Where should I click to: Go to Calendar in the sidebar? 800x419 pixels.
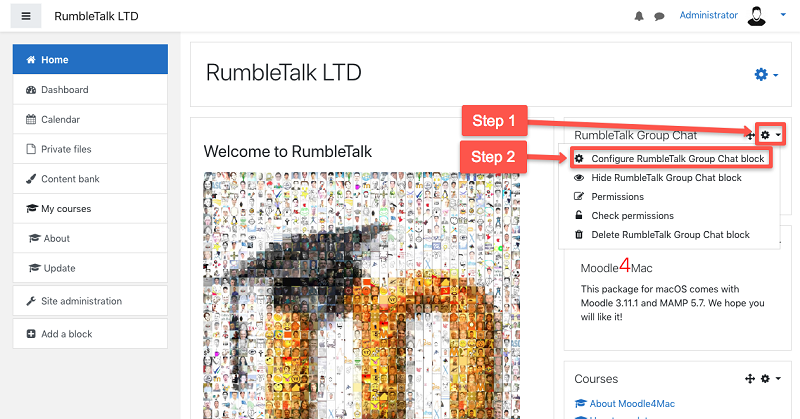coord(60,120)
